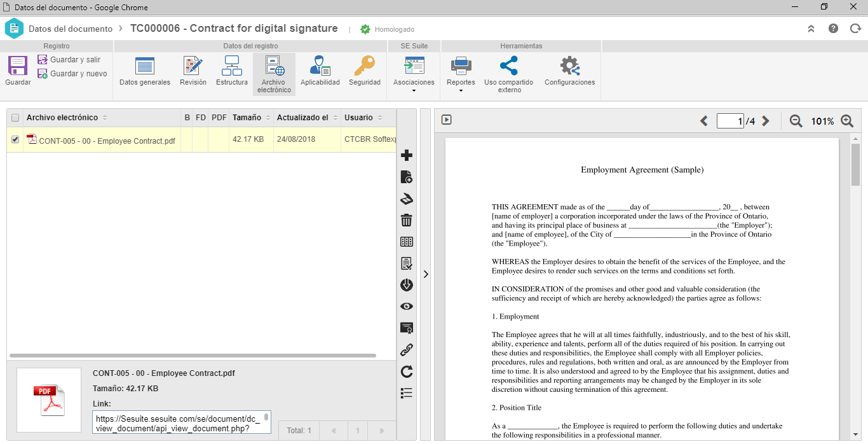Click the plus icon to add file
Screen dimensions: 868x444
coord(407,155)
